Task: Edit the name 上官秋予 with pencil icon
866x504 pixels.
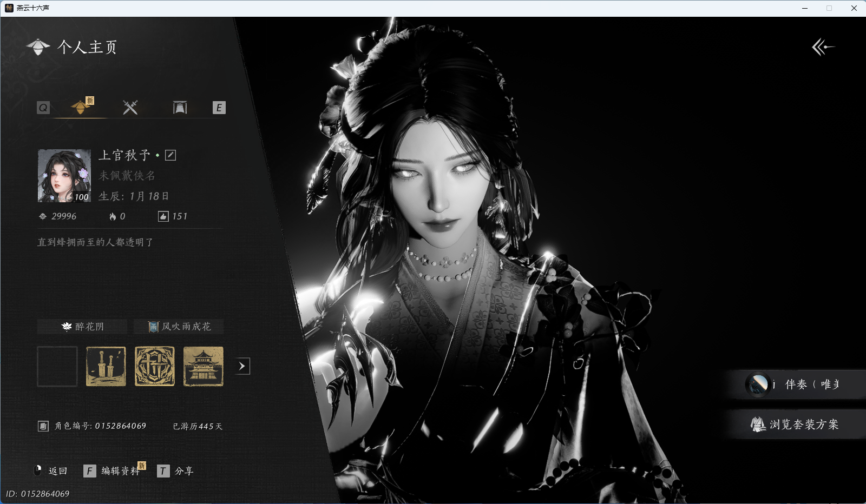Action: (170, 155)
